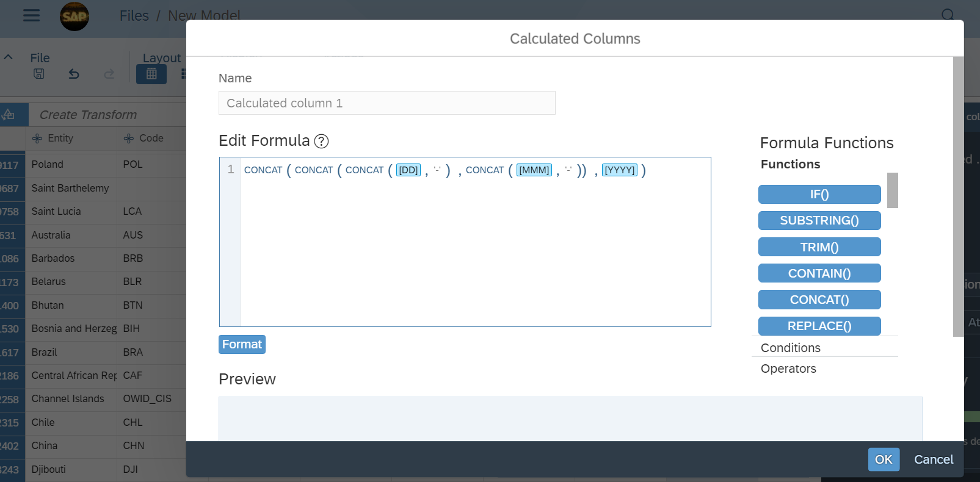Click the search magnifier icon
Viewport: 980px width, 482px height.
point(948,15)
